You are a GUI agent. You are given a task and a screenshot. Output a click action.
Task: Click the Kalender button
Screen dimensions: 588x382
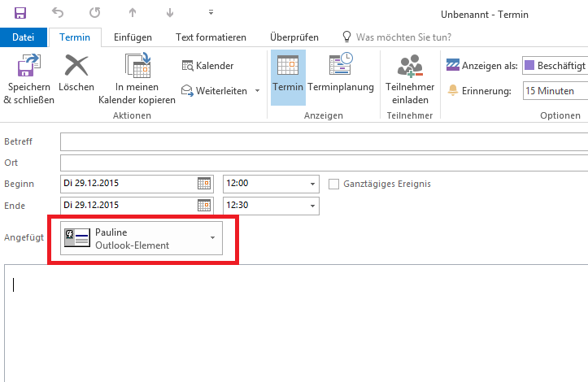point(207,66)
